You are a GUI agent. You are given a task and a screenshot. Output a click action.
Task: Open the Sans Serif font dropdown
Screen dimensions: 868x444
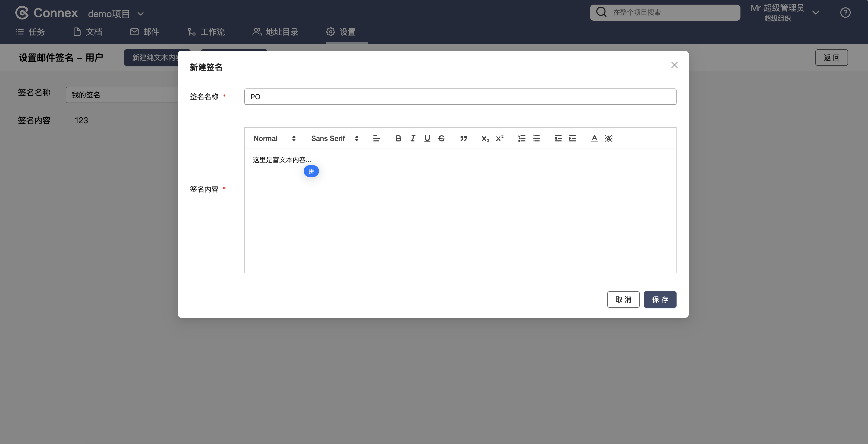[335, 138]
